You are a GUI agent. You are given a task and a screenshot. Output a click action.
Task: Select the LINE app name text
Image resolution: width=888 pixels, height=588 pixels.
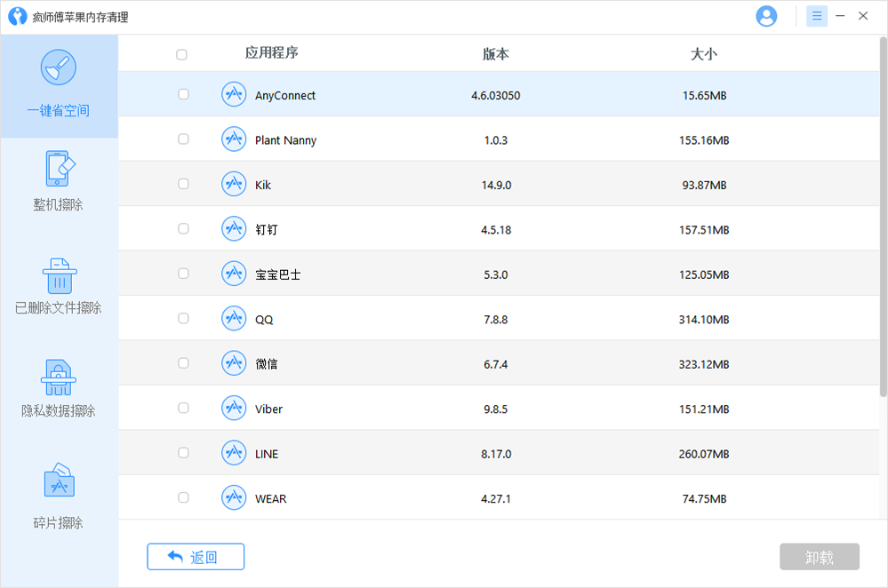(x=267, y=454)
